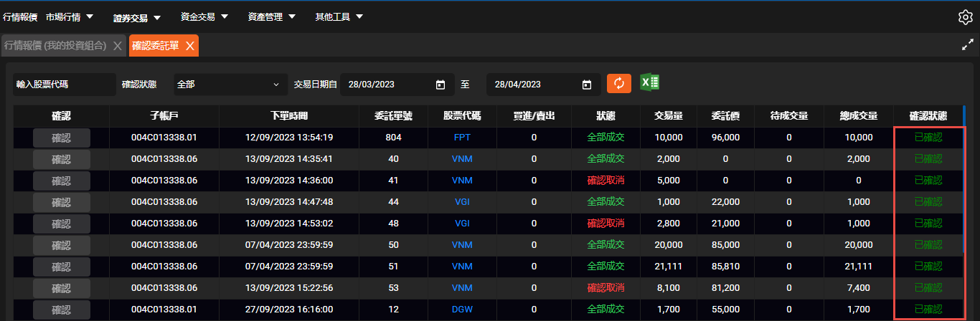
Task: Open calendar icon for start date
Action: (x=440, y=85)
